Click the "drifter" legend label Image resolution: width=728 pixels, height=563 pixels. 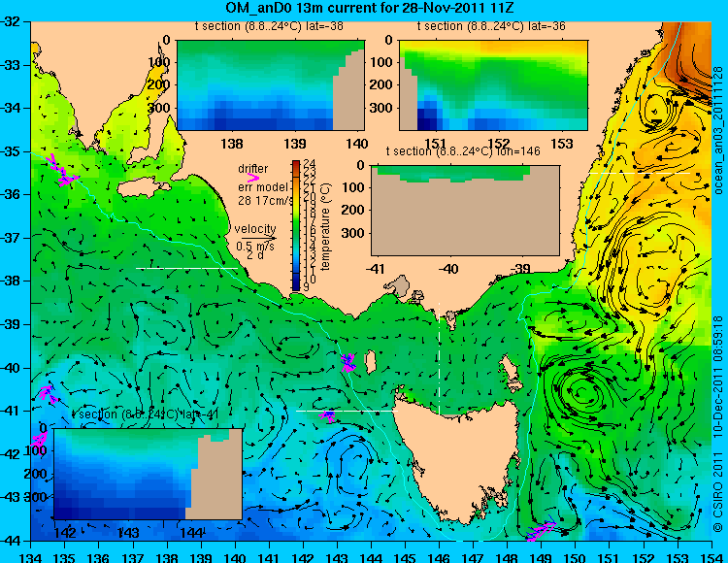click(x=253, y=169)
